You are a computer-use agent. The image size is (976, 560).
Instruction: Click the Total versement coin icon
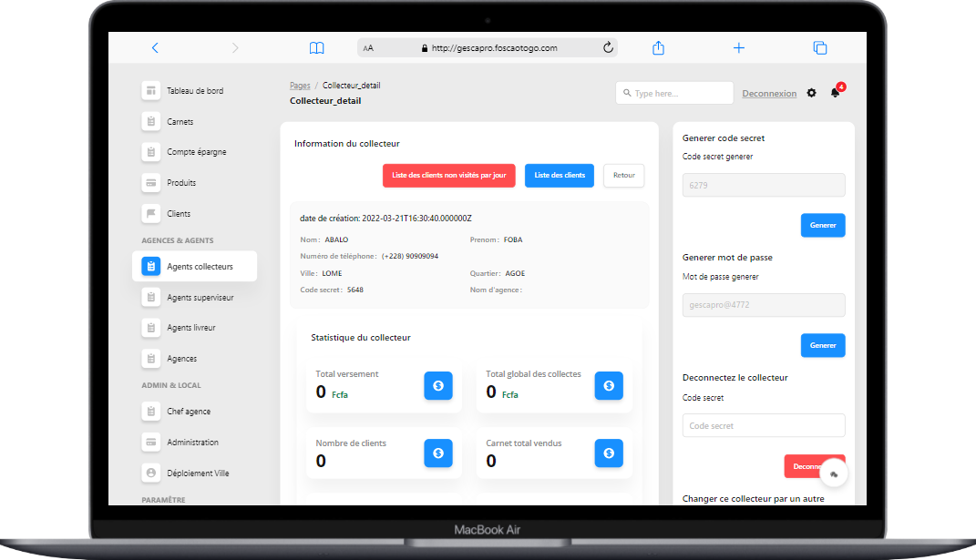point(437,386)
